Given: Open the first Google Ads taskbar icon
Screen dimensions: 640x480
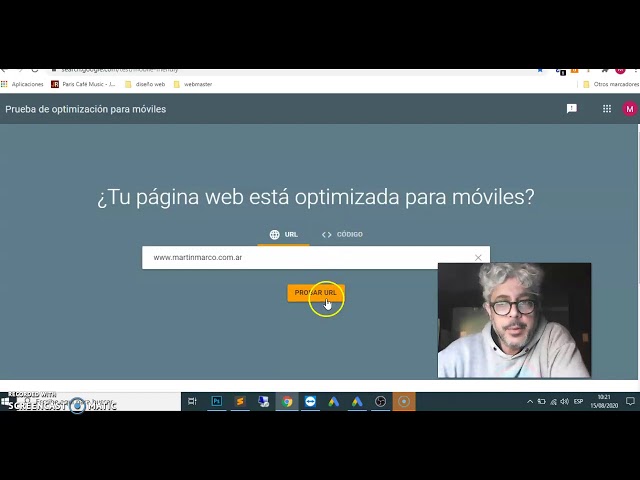Looking at the screenshot, I should 334,402.
